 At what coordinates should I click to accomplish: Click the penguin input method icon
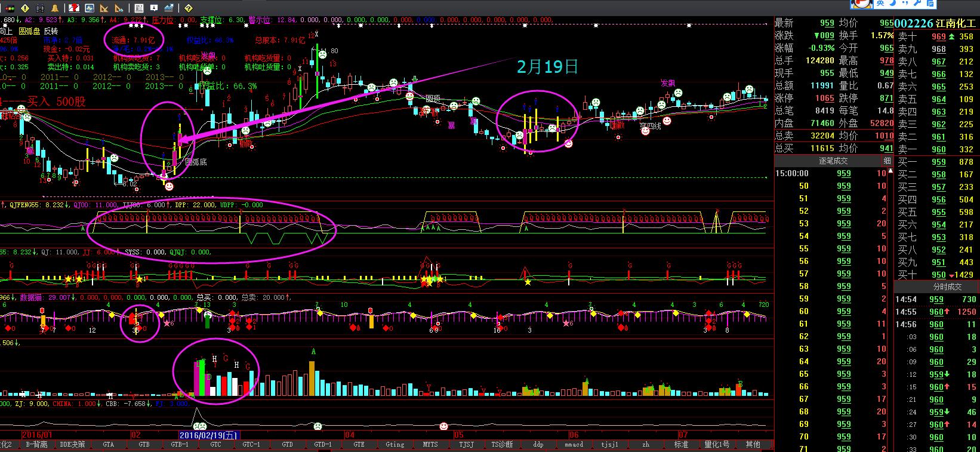tap(861, 4)
